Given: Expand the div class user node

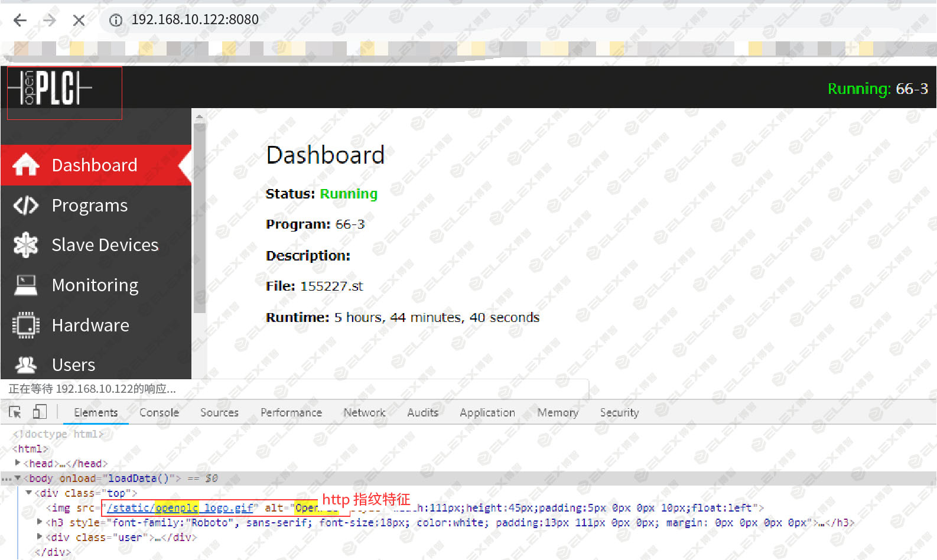Looking at the screenshot, I should click(x=40, y=537).
